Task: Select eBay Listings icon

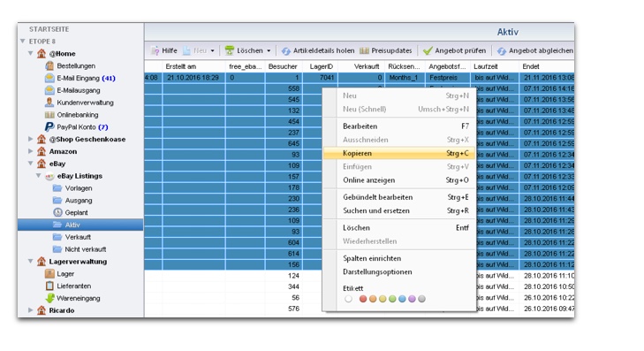Action: (x=49, y=176)
